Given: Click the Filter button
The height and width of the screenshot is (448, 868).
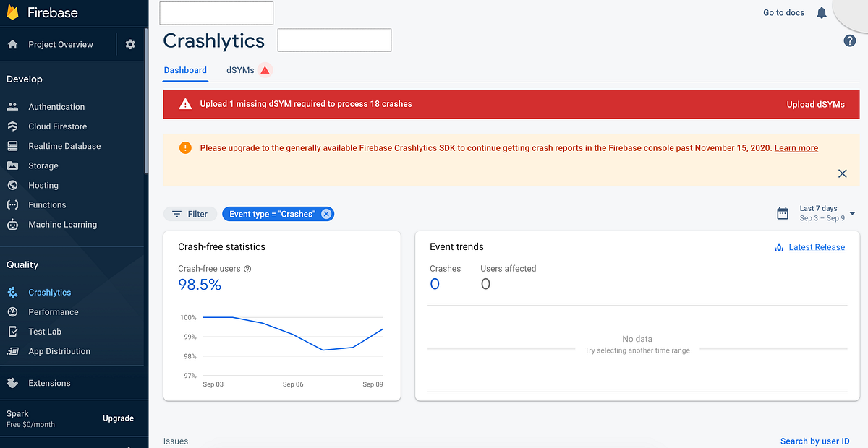Looking at the screenshot, I should 190,214.
